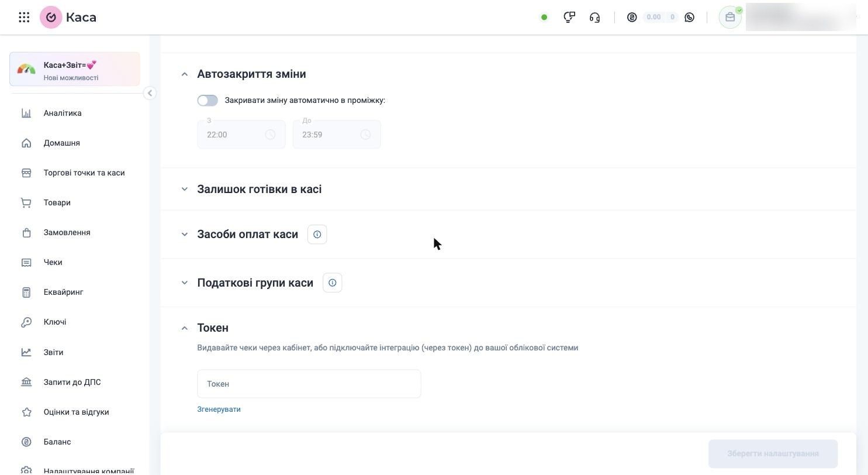The width and height of the screenshot is (868, 475).
Task: Click the Торгові точки та каси shop icon
Action: (26, 173)
